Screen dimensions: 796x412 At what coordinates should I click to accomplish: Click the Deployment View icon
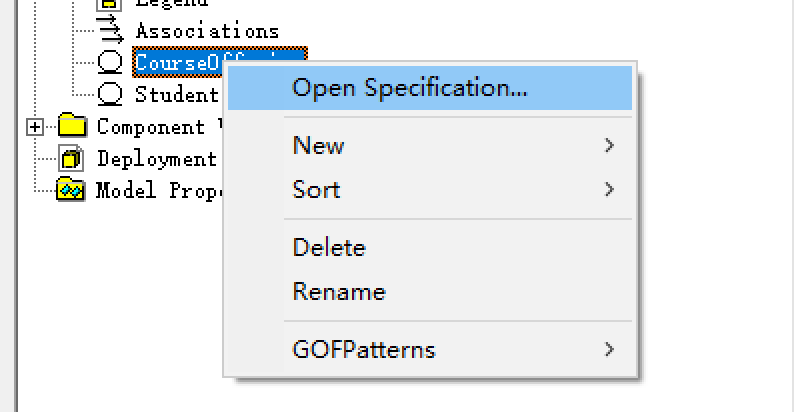[x=72, y=158]
